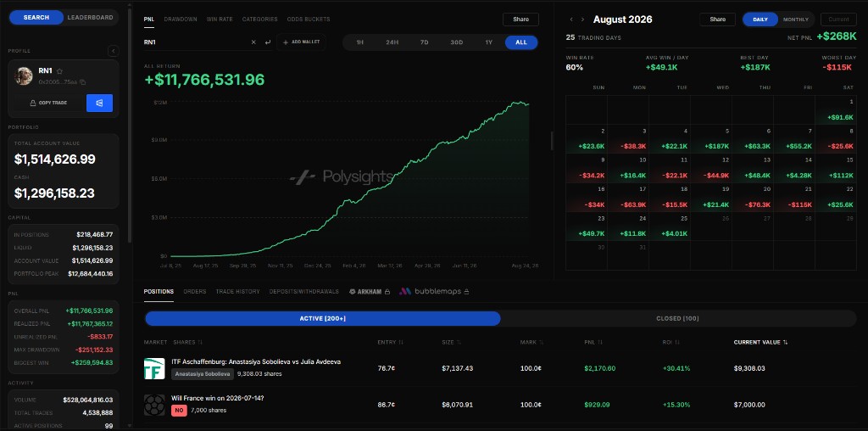Screen dimensions: 868x431
Task: Click the Anastasiya Sobolieva outcome tag
Action: 203,374
